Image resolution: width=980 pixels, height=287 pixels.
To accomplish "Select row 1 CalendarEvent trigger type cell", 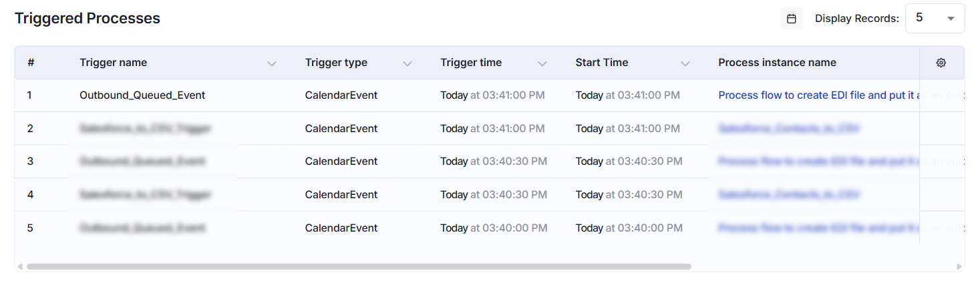I will click(x=341, y=95).
